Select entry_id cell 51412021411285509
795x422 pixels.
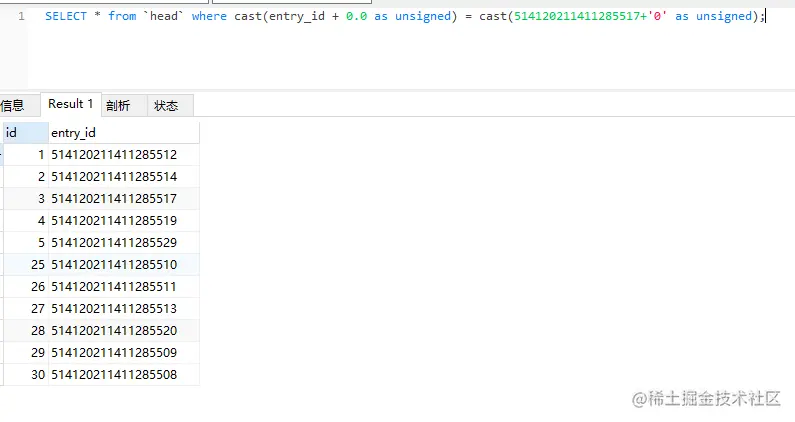pyautogui.click(x=124, y=353)
